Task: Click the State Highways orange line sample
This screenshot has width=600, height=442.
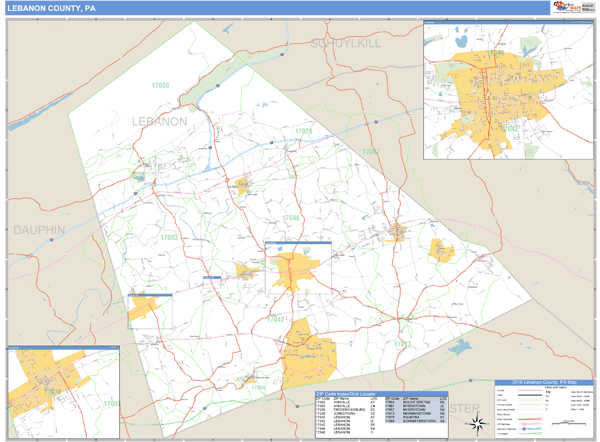Action: pos(530,419)
